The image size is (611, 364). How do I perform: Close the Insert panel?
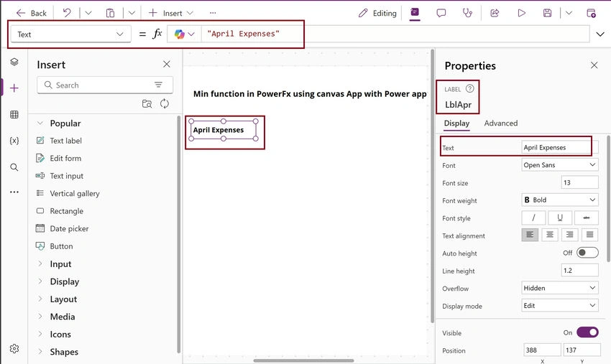click(x=166, y=64)
